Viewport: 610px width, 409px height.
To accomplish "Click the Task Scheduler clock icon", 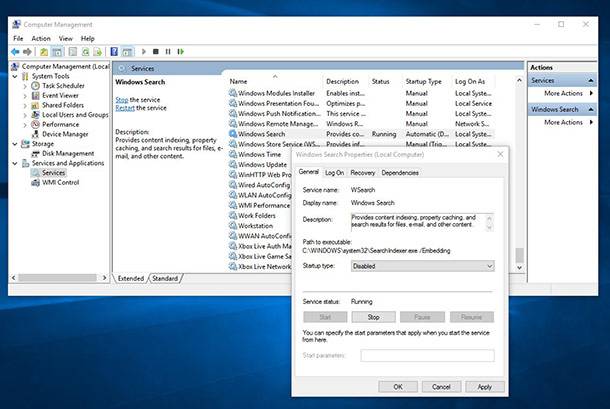I will tap(35, 86).
